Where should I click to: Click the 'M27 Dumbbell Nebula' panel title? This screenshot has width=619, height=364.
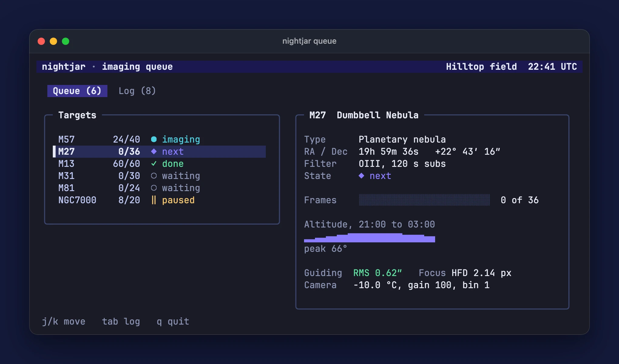coord(364,115)
